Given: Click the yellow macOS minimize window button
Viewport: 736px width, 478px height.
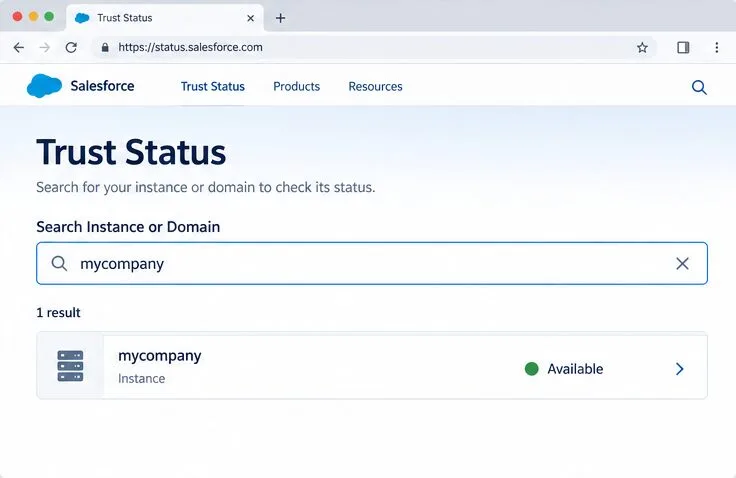Looking at the screenshot, I should [33, 17].
